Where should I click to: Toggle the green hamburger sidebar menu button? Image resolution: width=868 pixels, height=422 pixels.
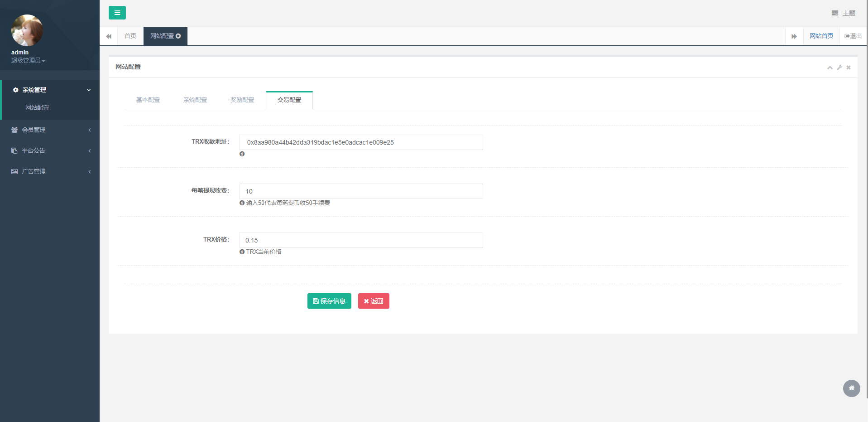tap(117, 13)
